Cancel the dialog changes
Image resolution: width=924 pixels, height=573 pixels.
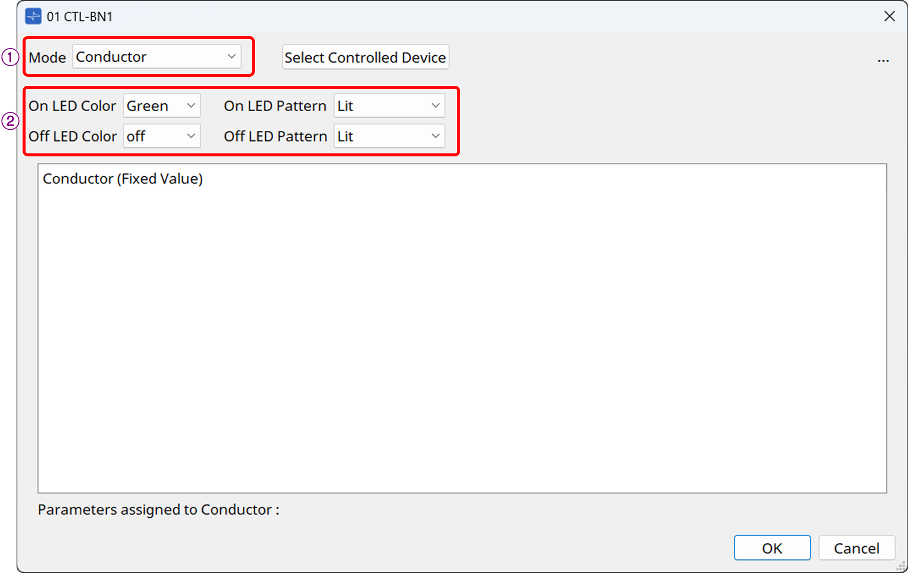click(x=857, y=547)
